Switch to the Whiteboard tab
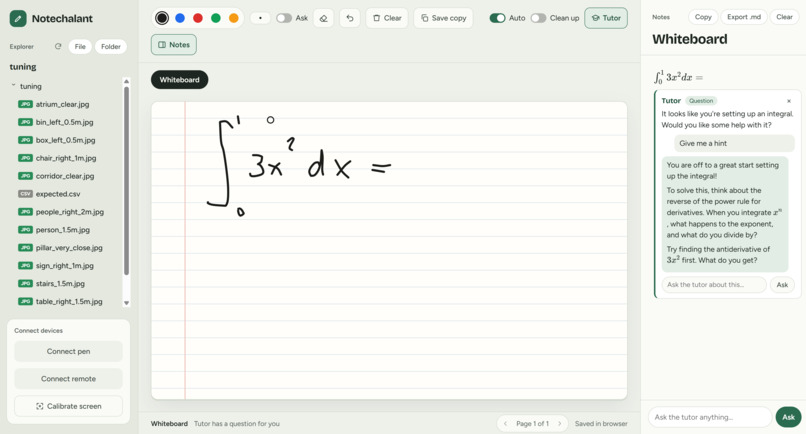806x434 pixels. click(179, 80)
